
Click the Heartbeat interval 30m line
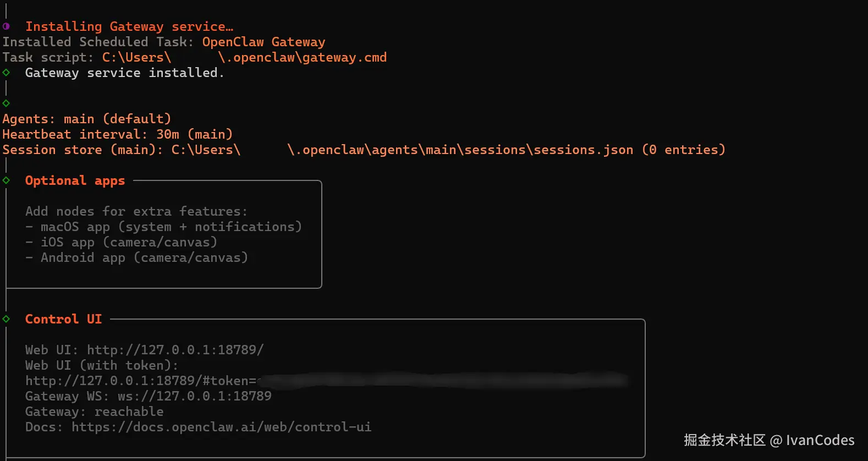pyautogui.click(x=117, y=134)
